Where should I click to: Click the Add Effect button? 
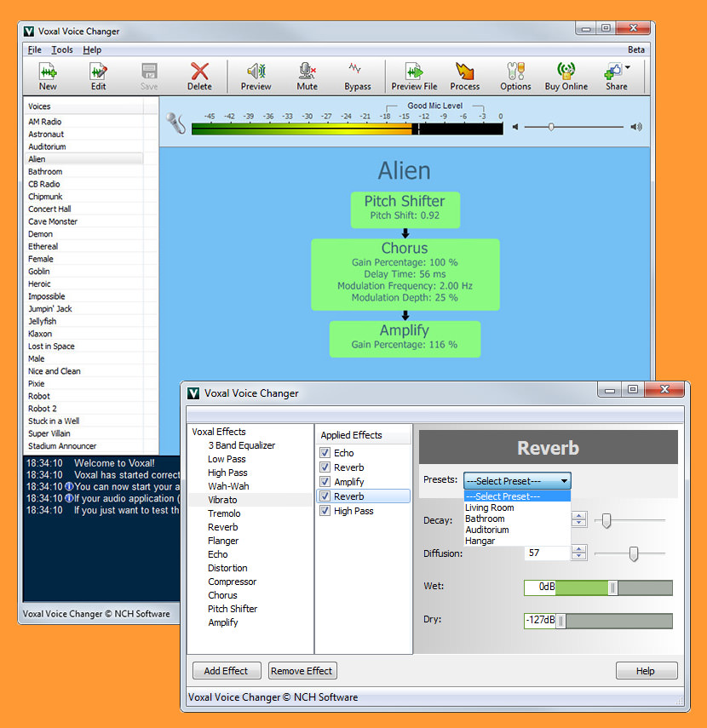(227, 670)
